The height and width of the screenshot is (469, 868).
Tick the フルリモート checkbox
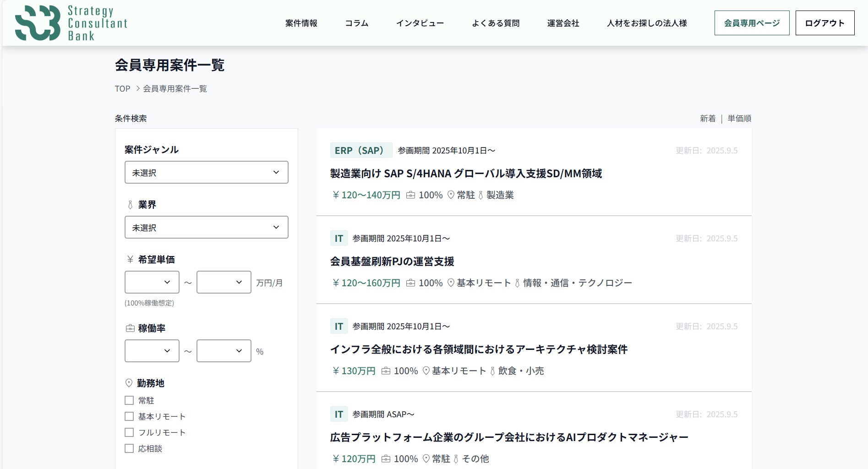(x=129, y=432)
